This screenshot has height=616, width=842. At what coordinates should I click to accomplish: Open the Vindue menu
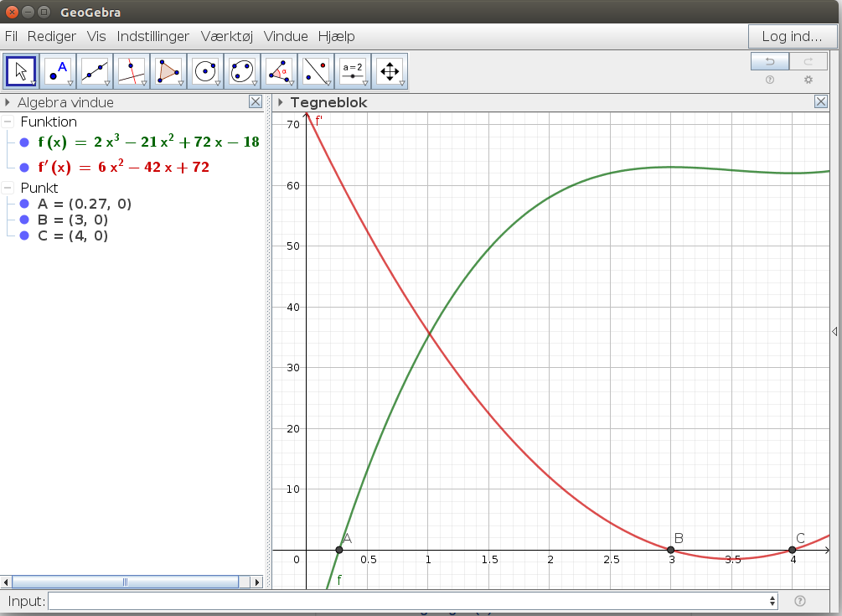[x=286, y=37]
